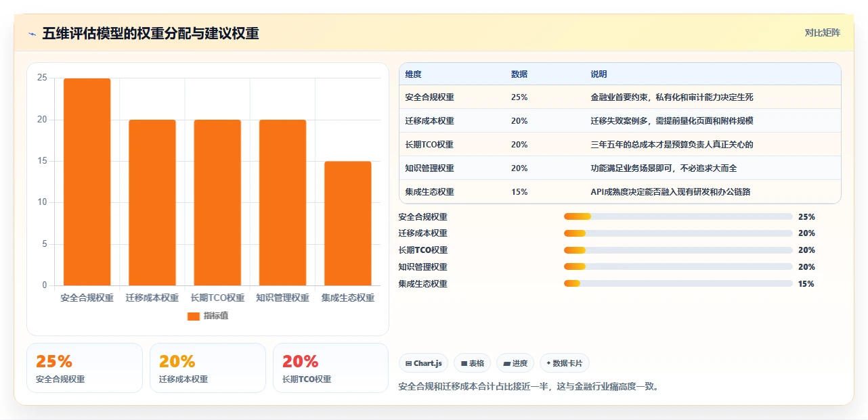Select the Chart.js tag chip

(423, 363)
